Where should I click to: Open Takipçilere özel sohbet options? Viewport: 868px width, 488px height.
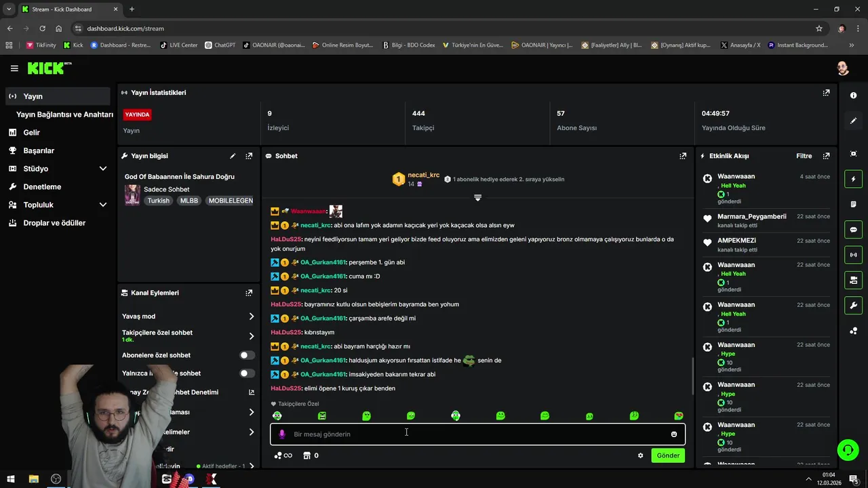188,335
